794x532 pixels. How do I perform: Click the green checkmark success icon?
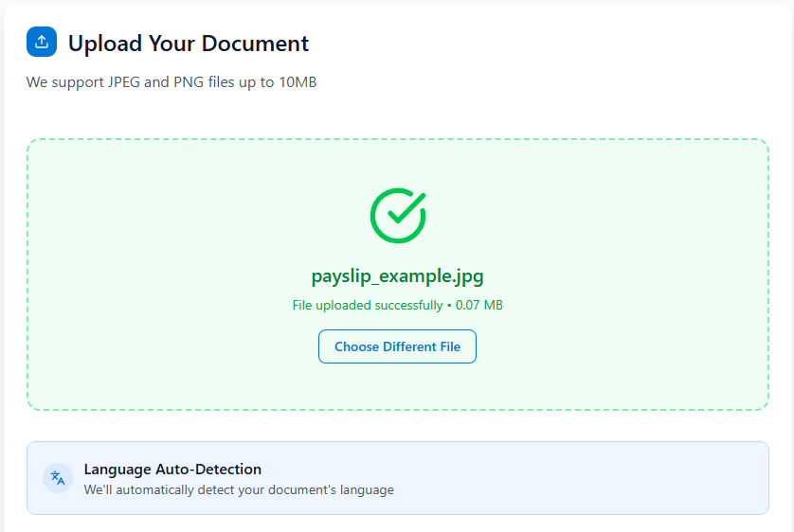(x=398, y=215)
